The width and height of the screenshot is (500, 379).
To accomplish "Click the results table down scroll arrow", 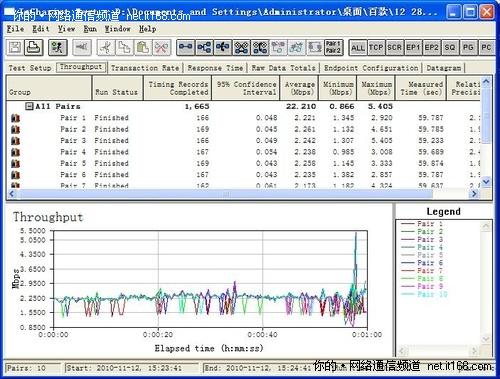I will point(486,182).
